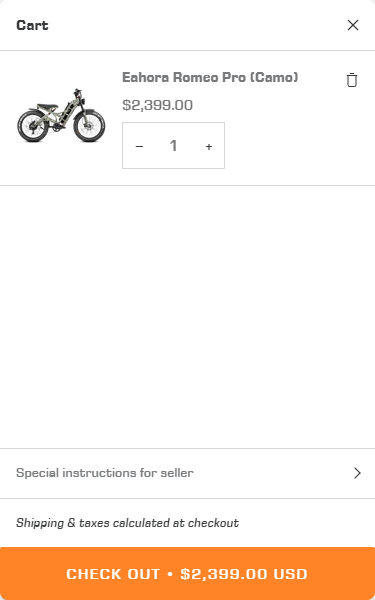The width and height of the screenshot is (375, 600).
Task: Click the quantity field showing 1
Action: point(173,146)
